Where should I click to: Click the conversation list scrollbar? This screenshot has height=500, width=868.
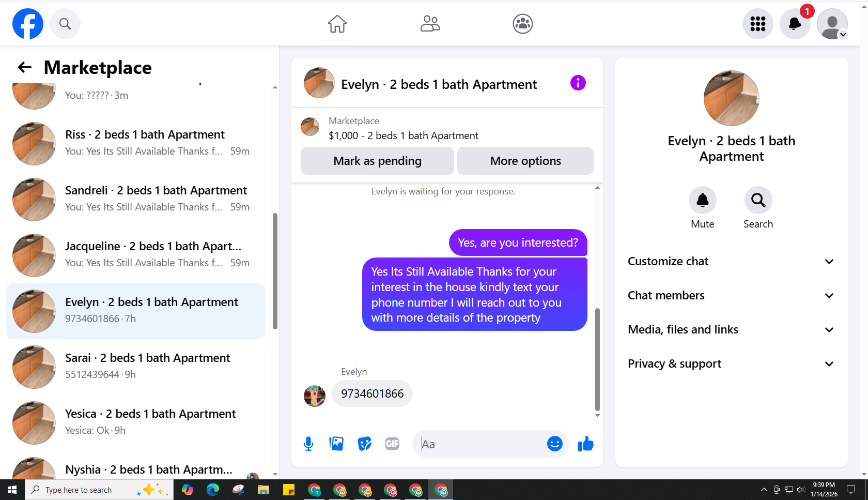click(x=275, y=271)
